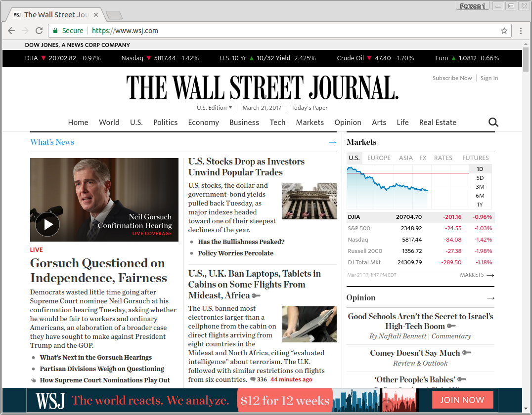Open 'Has the Bullishness Peaked?' article
Viewport: 532px width, 415px height.
241,242
